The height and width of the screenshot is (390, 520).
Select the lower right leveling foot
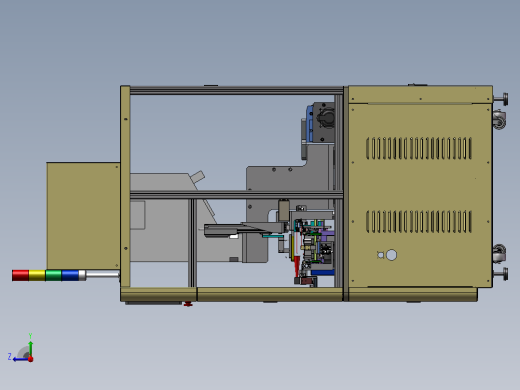tap(501, 274)
